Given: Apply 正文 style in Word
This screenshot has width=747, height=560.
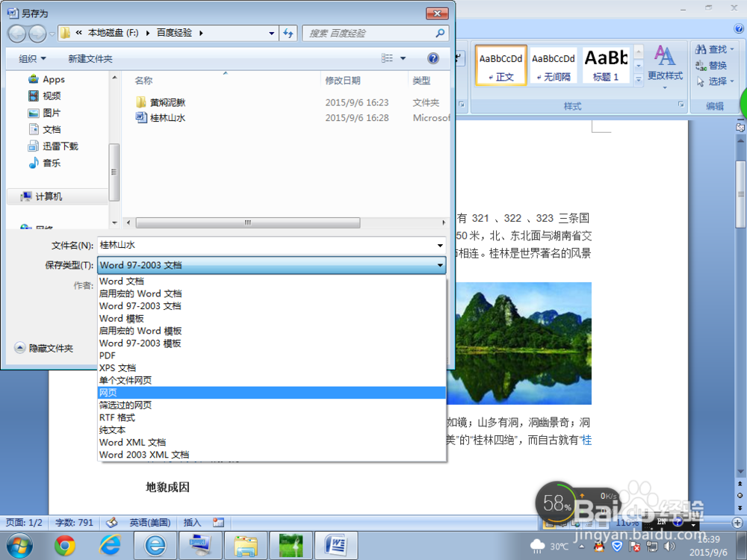Looking at the screenshot, I should pyautogui.click(x=500, y=66).
